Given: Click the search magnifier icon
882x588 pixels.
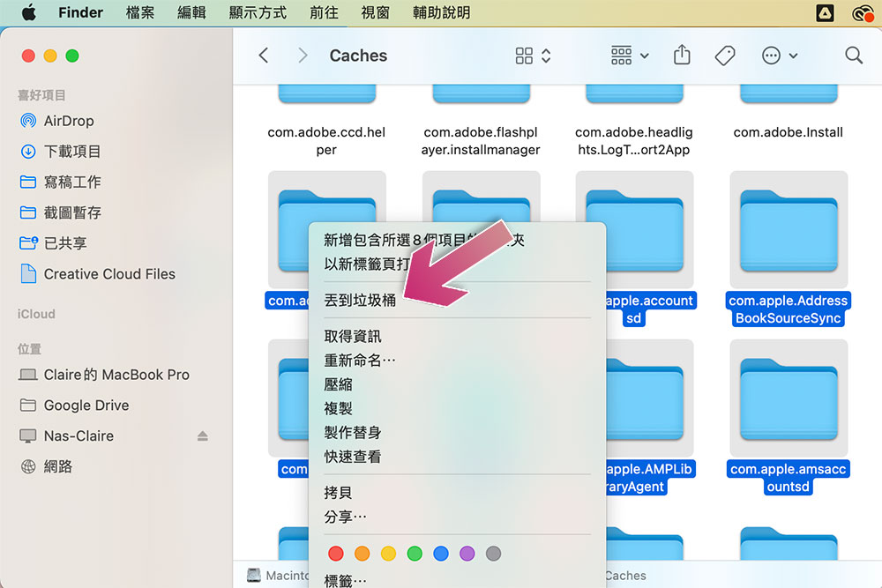Looking at the screenshot, I should [853, 55].
